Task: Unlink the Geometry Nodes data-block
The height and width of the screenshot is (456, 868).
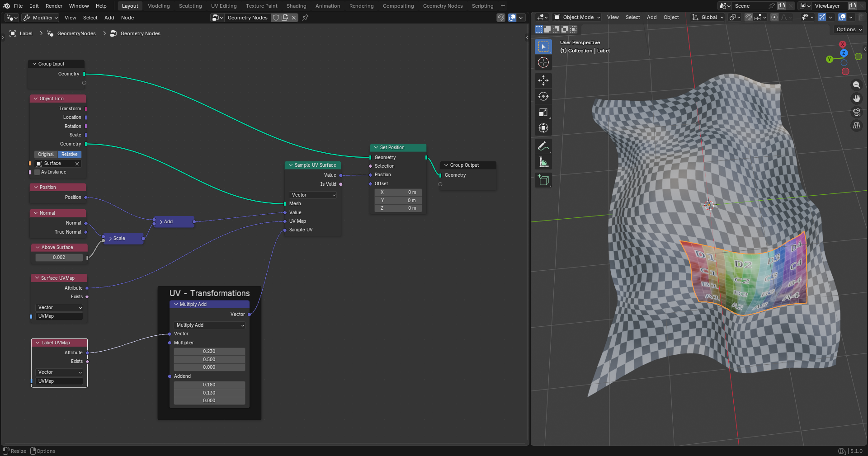Action: (294, 18)
